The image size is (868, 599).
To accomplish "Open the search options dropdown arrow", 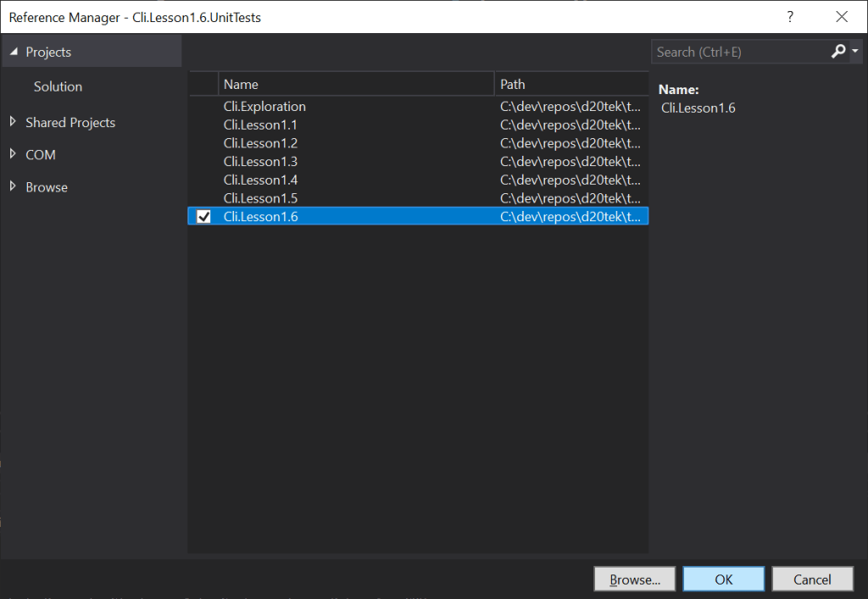I will click(854, 52).
